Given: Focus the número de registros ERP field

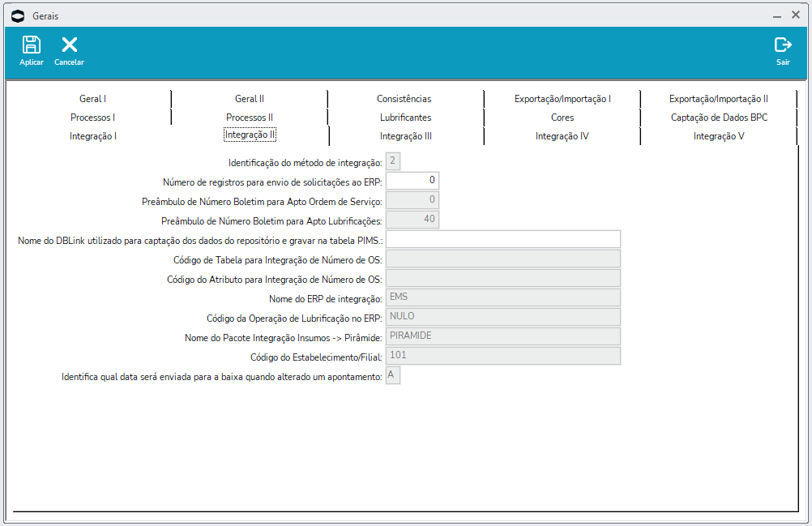Looking at the screenshot, I should pyautogui.click(x=412, y=181).
